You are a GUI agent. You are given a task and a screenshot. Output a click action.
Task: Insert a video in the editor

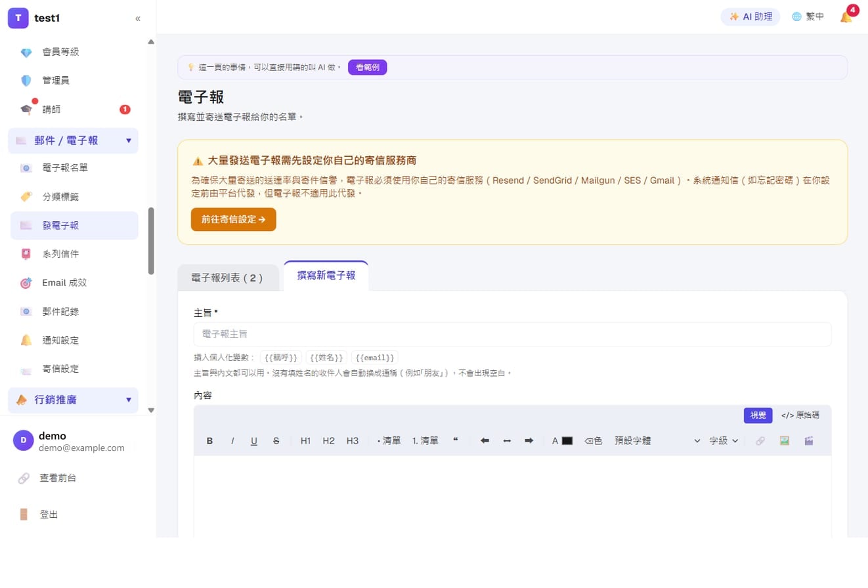pos(809,441)
